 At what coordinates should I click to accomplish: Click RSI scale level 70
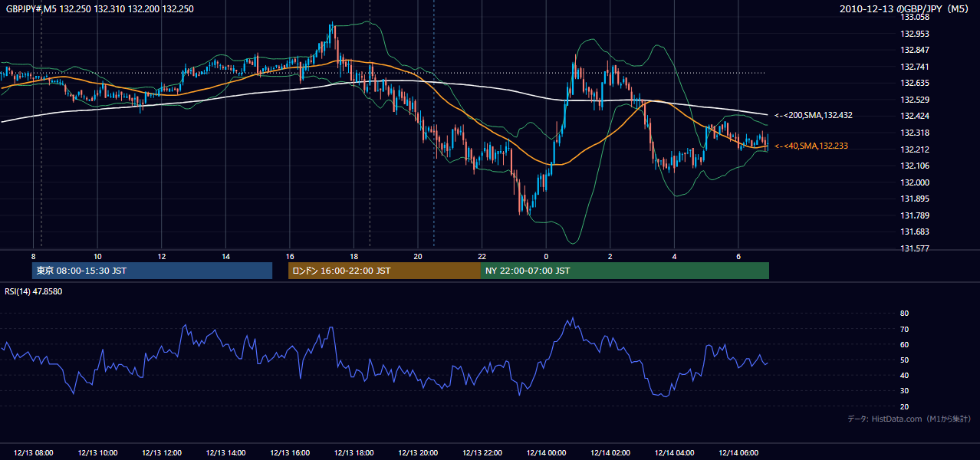[905, 329]
